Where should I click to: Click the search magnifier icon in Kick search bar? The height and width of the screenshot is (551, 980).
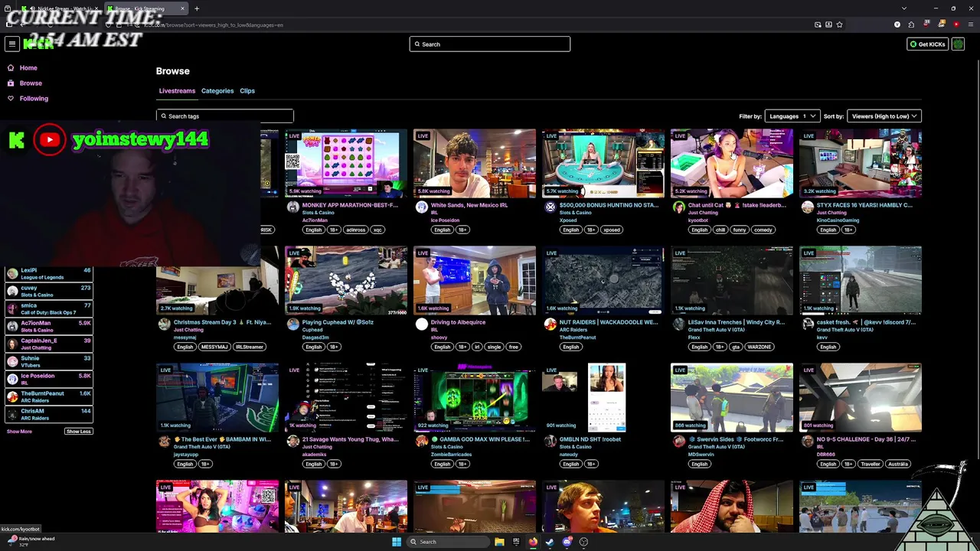pyautogui.click(x=417, y=44)
